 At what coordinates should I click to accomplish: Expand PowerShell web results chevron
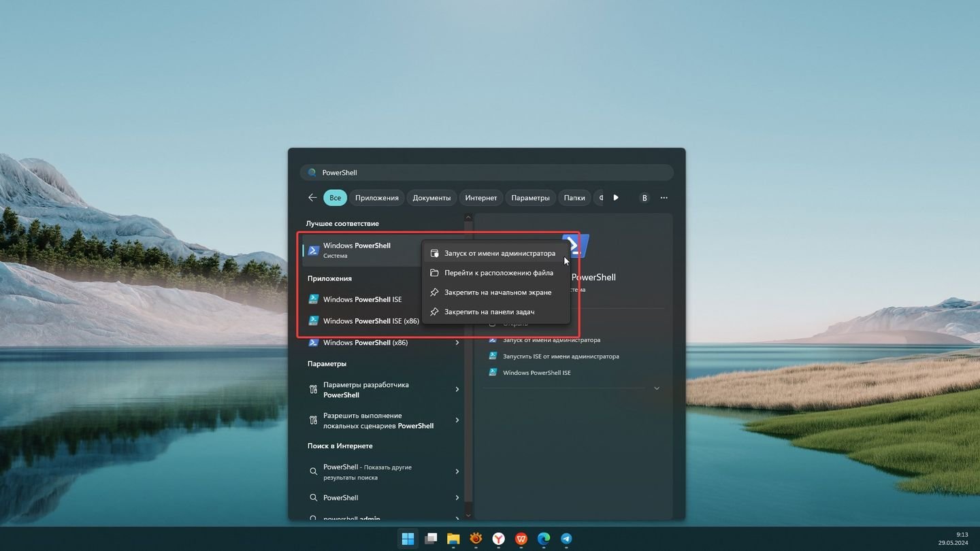pyautogui.click(x=457, y=472)
